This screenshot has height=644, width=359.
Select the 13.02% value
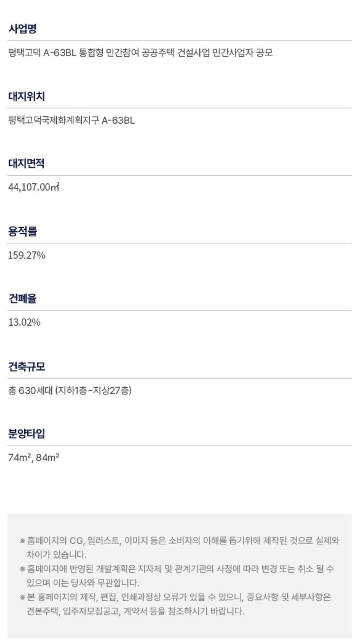(24, 322)
